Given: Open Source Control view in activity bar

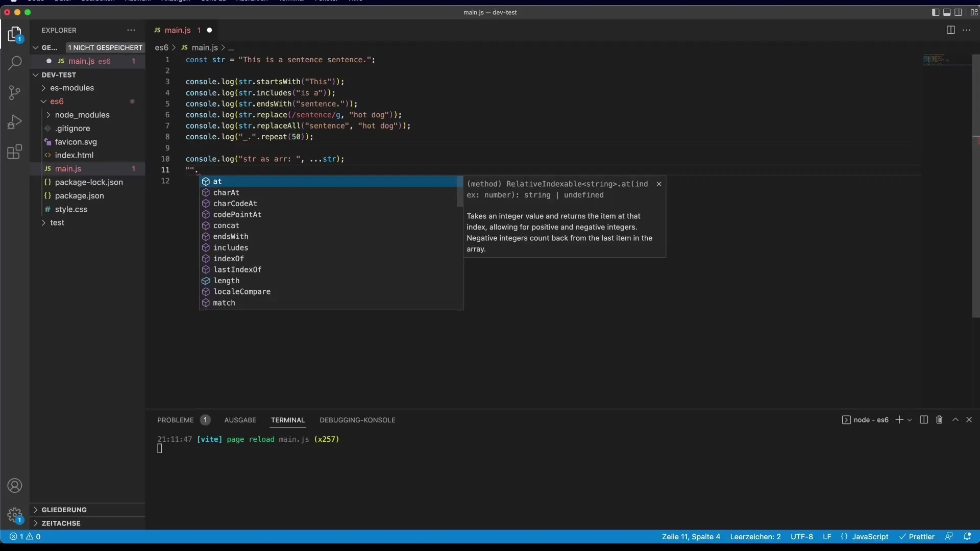Looking at the screenshot, I should click(15, 92).
